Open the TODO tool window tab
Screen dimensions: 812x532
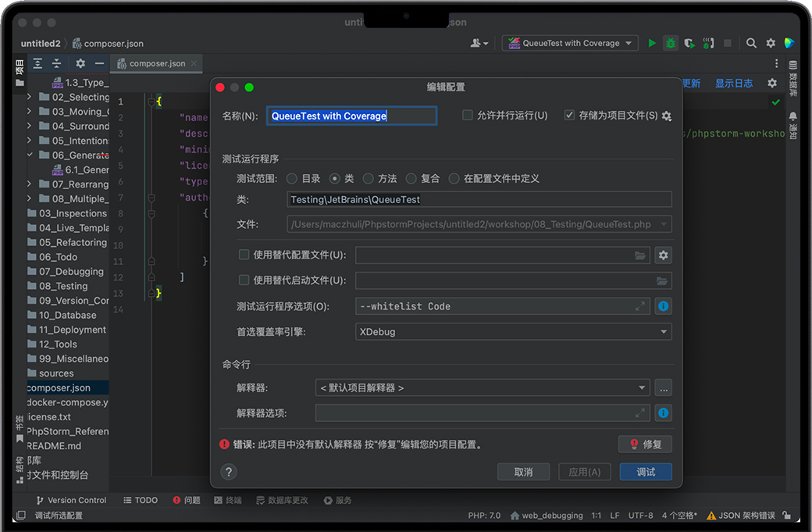(x=141, y=500)
